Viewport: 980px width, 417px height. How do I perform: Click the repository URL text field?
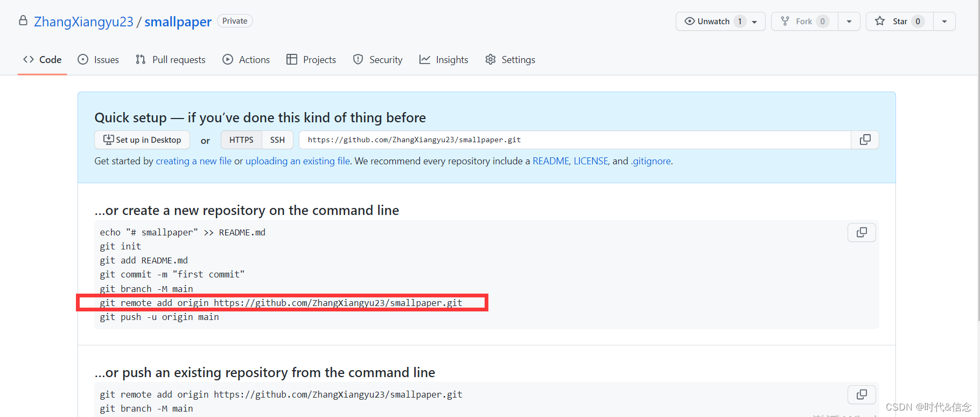[574, 140]
